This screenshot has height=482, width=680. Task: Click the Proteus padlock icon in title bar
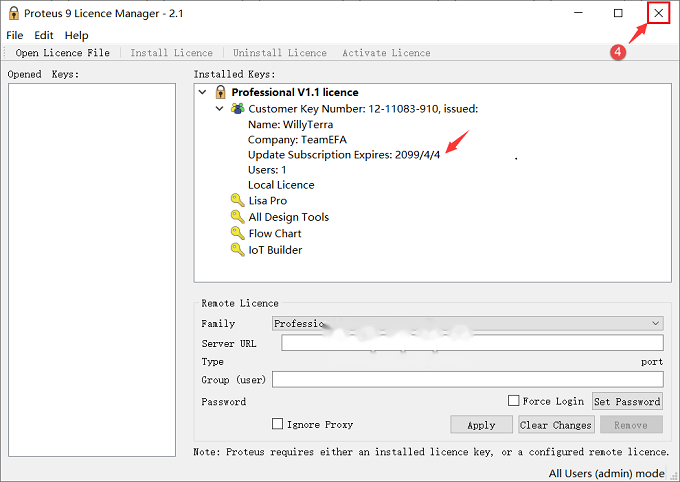tap(13, 13)
